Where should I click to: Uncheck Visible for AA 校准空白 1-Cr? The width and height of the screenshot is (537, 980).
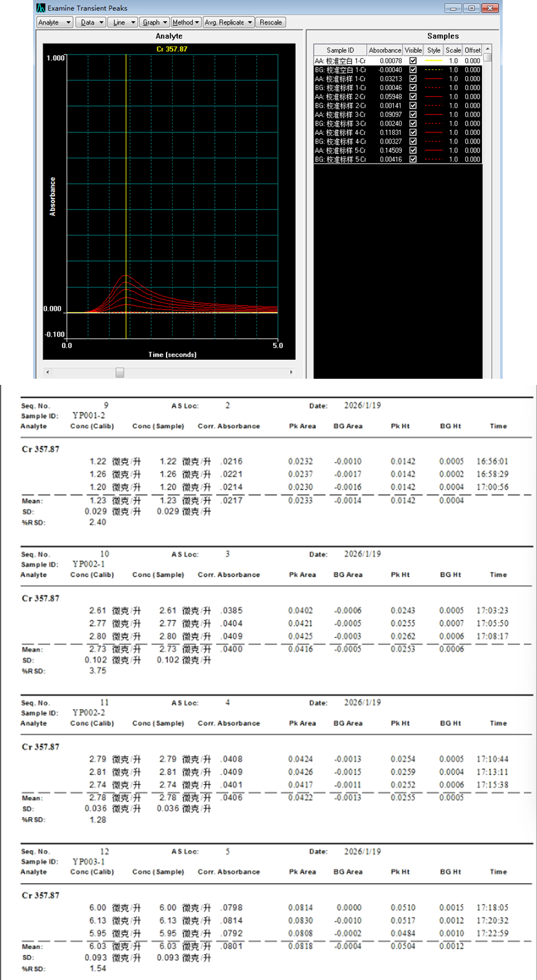point(413,61)
